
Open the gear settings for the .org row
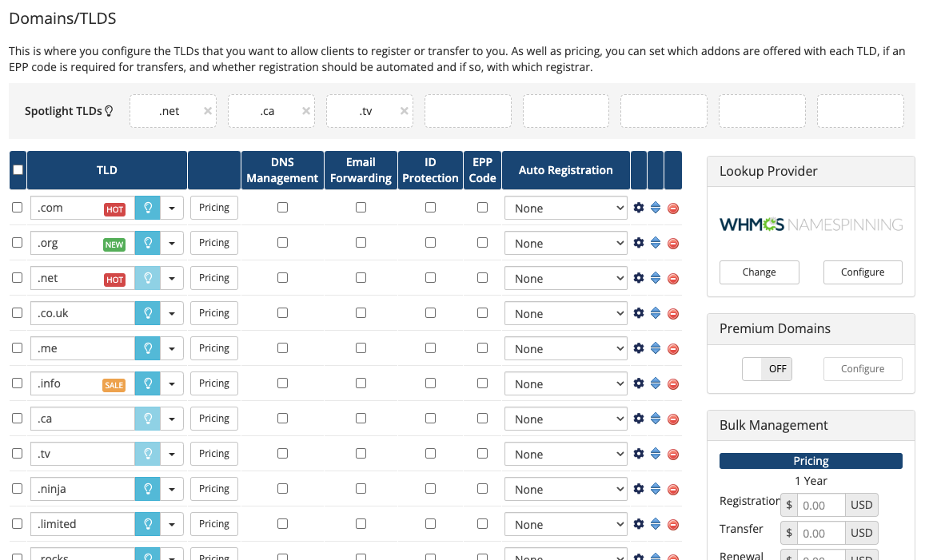click(638, 243)
